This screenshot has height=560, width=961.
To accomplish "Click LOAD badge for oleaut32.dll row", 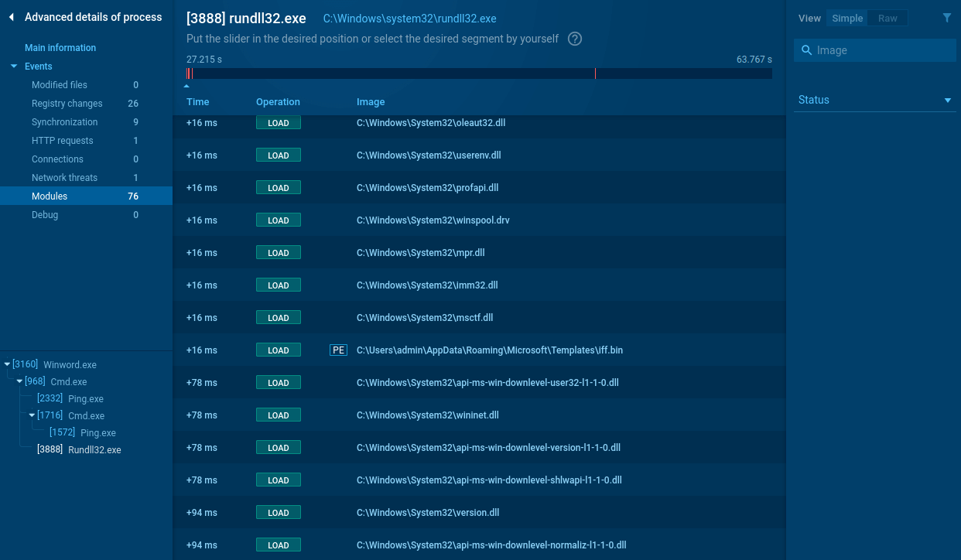I will coord(278,123).
